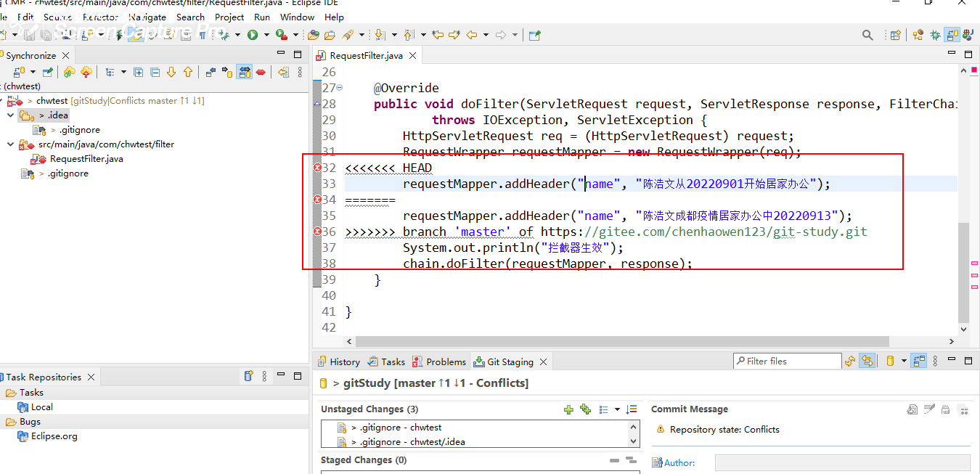This screenshot has width=980, height=474.
Task: Close the Synchronize view tab
Action: coord(65,55)
